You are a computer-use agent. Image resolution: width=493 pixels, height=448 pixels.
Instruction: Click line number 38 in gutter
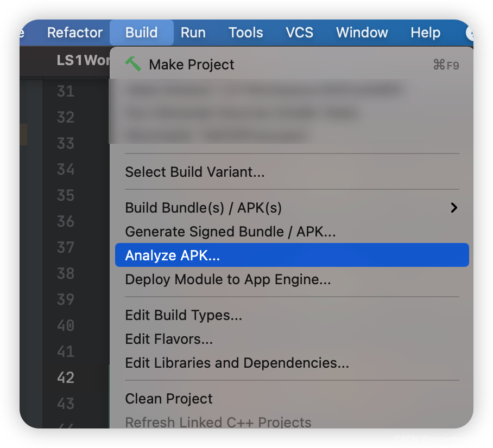pos(66,274)
